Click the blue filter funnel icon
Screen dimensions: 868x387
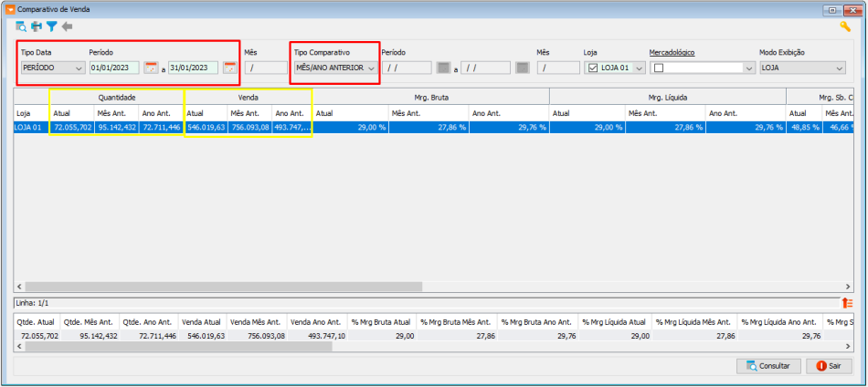click(52, 26)
